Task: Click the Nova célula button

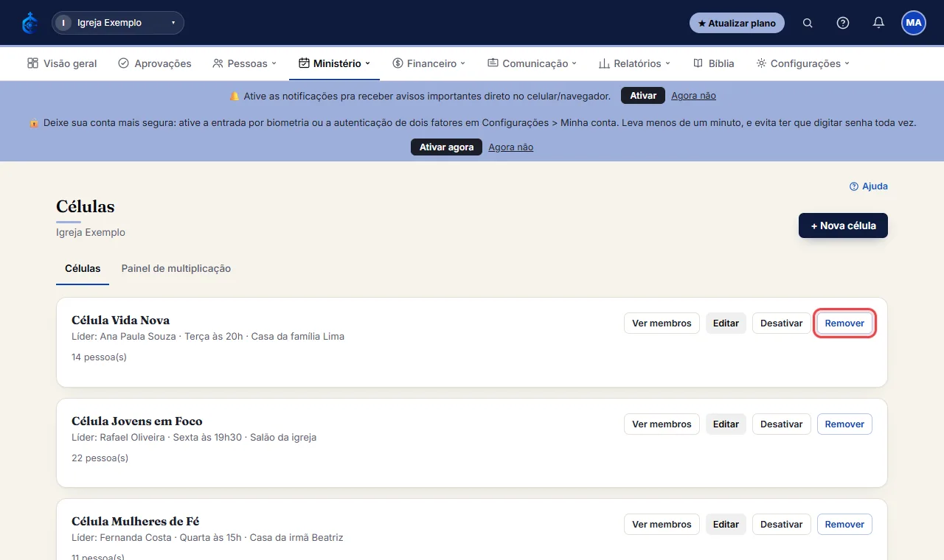Action: pyautogui.click(x=843, y=225)
